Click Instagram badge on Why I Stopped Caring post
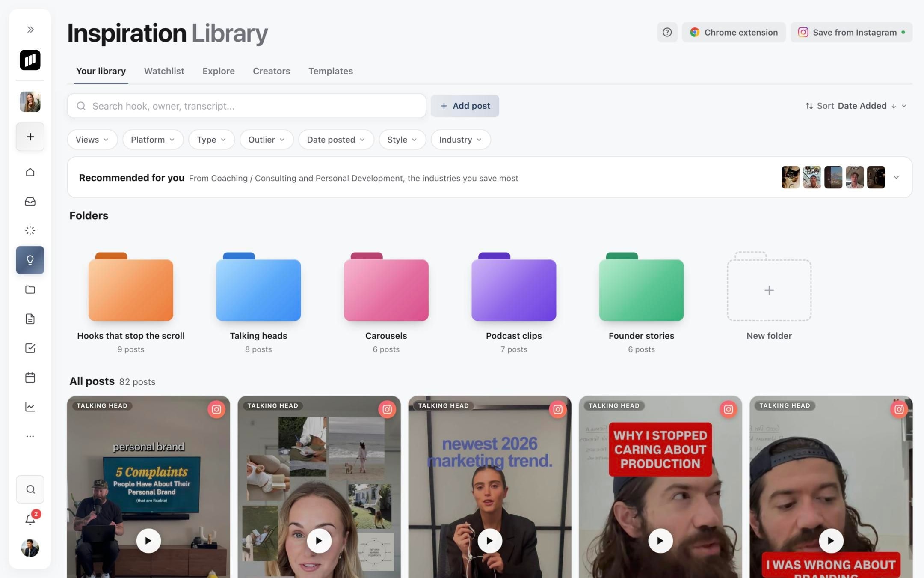The height and width of the screenshot is (578, 924). [729, 410]
